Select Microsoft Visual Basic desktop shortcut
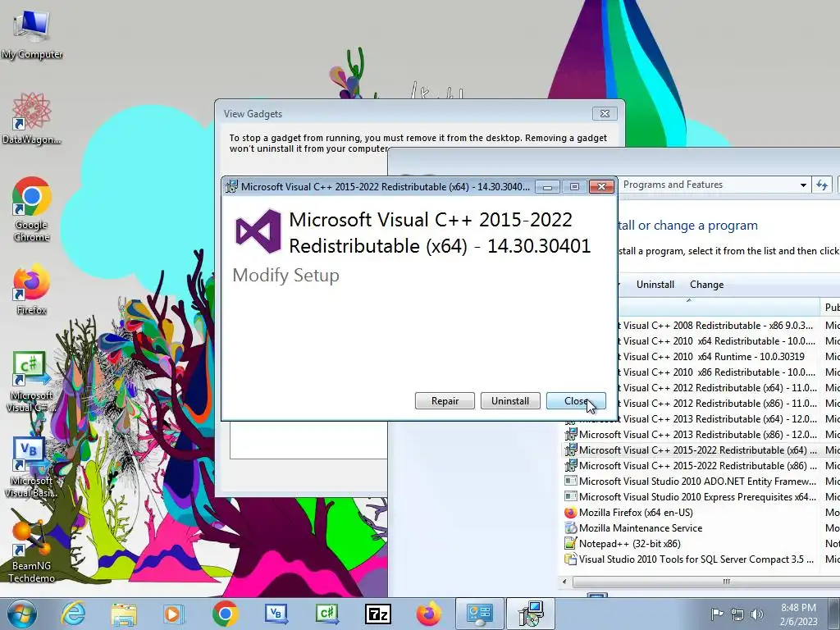The image size is (840, 630). click(32, 468)
